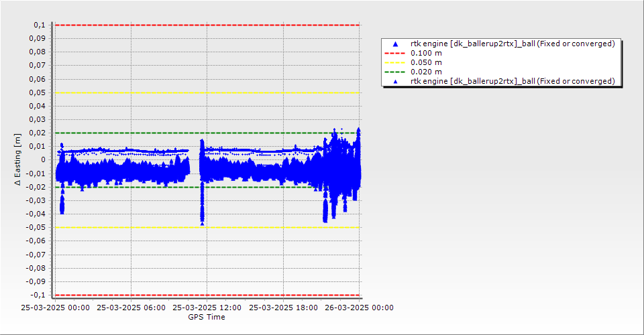Click the "25-03-2025 18:00" time tick label
The height and width of the screenshot is (335, 644).
283,308
